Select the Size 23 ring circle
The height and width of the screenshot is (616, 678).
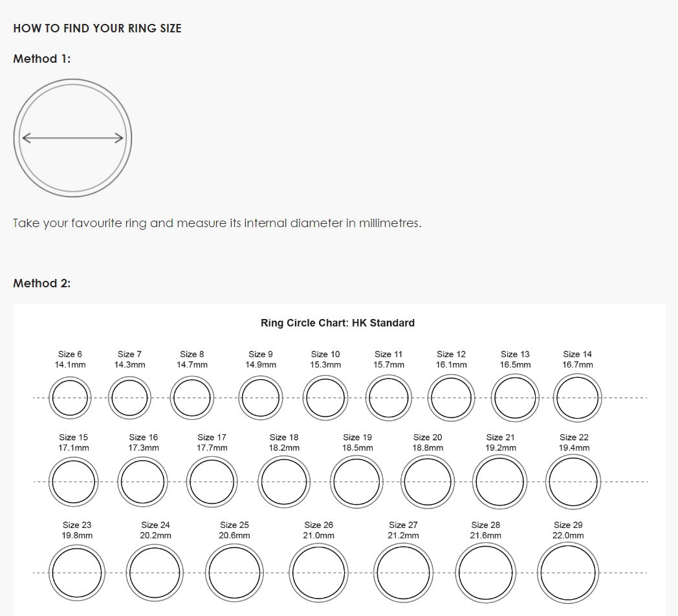[78, 573]
